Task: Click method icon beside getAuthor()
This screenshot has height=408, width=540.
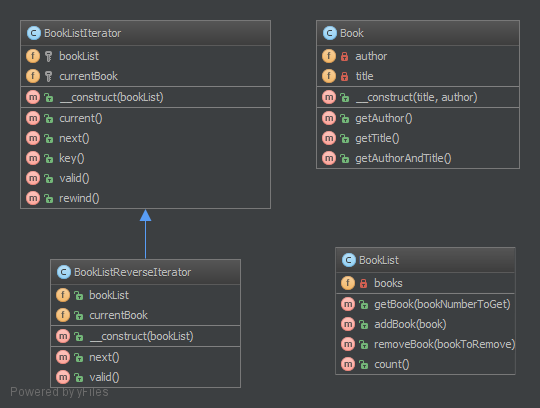Action: pos(329,118)
